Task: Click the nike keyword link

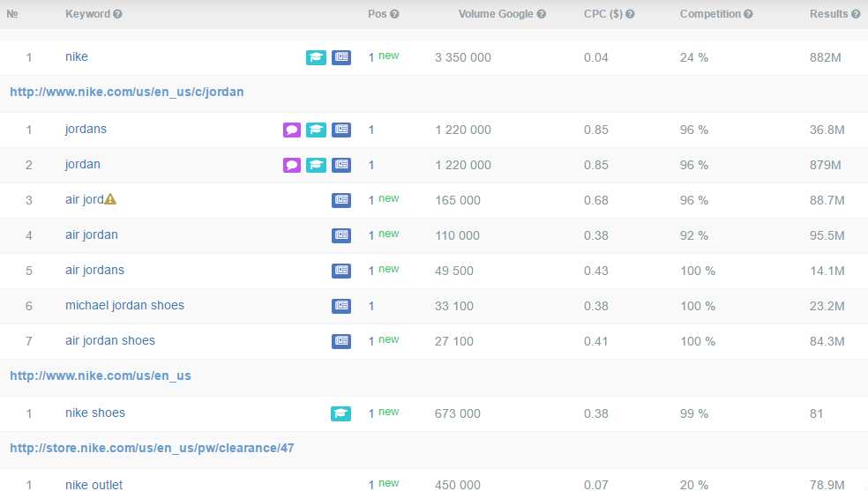Action: point(77,57)
